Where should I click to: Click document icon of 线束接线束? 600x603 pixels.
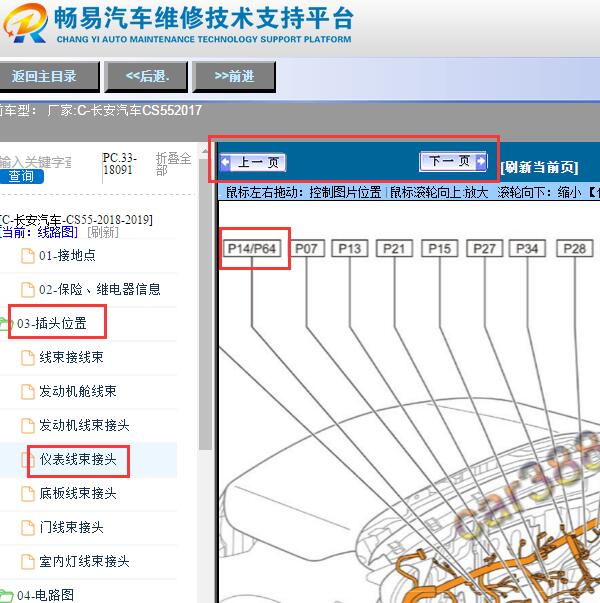28,358
